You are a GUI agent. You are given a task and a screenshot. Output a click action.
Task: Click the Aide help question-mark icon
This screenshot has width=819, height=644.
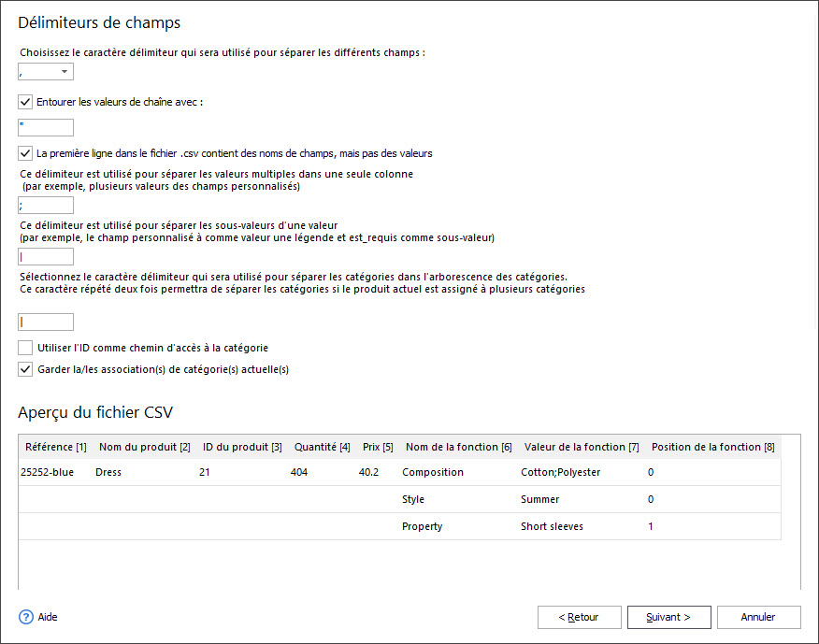point(26,617)
